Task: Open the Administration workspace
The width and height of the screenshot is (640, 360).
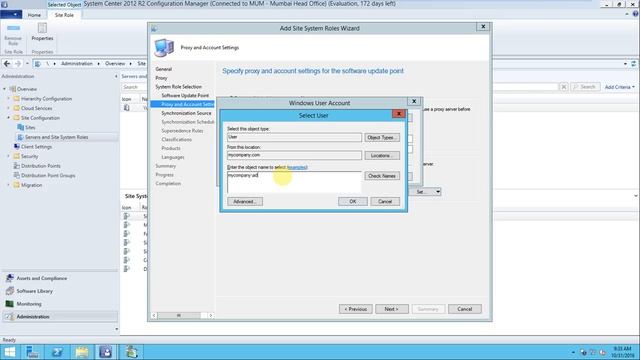Action: click(60, 317)
